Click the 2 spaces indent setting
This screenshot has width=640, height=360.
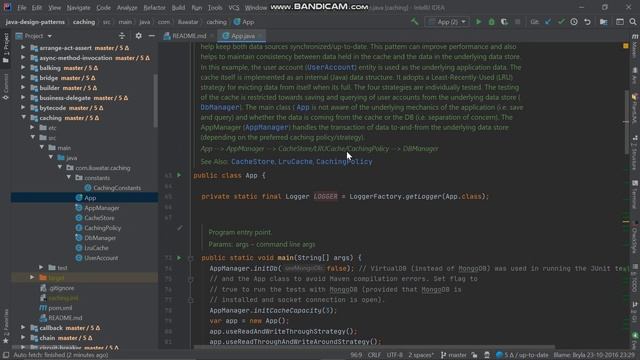[x=421, y=355]
